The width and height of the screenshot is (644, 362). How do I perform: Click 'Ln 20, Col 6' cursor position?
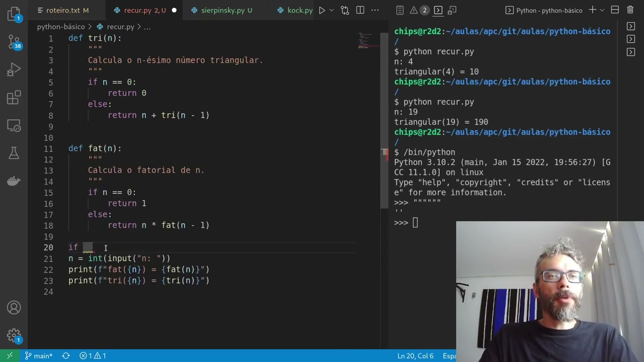(x=415, y=355)
